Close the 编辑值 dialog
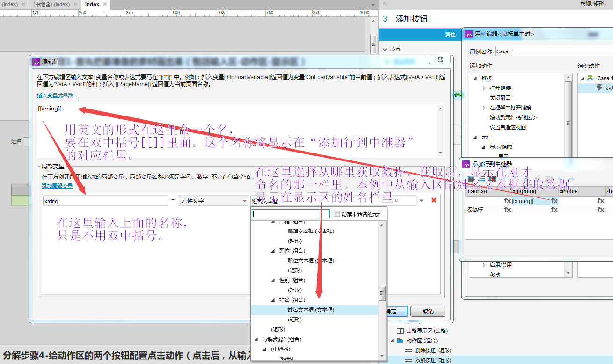 (440, 60)
